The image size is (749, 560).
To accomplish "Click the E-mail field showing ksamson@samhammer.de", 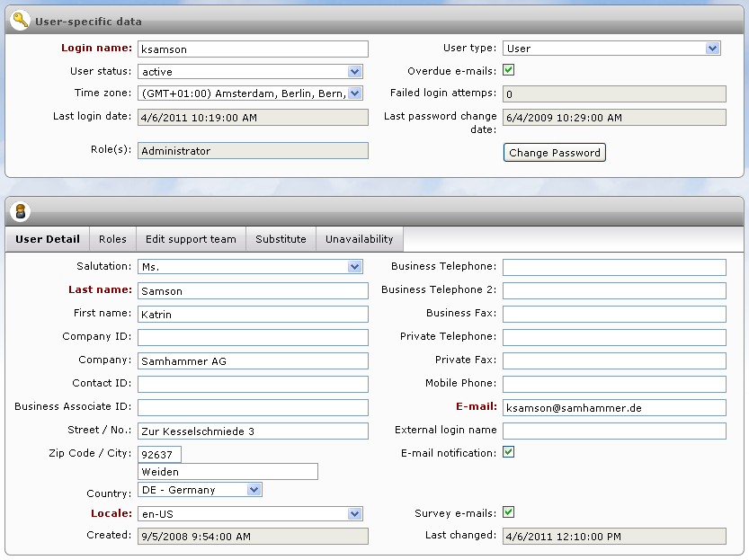I will (x=613, y=407).
